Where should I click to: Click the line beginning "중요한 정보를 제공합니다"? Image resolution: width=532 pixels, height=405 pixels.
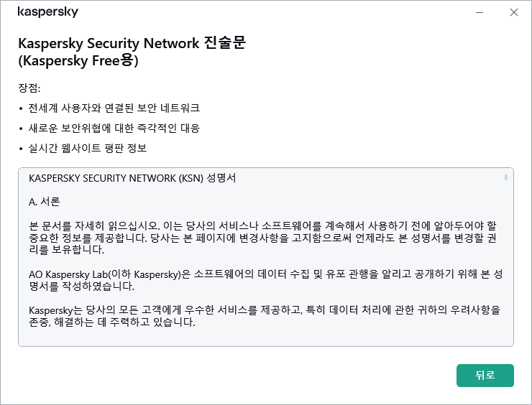coord(263,238)
